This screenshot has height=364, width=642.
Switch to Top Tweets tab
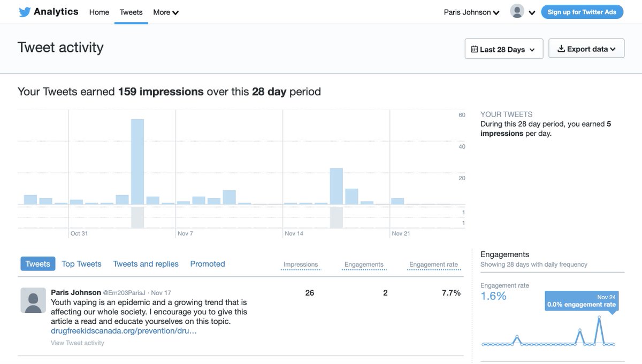(81, 264)
